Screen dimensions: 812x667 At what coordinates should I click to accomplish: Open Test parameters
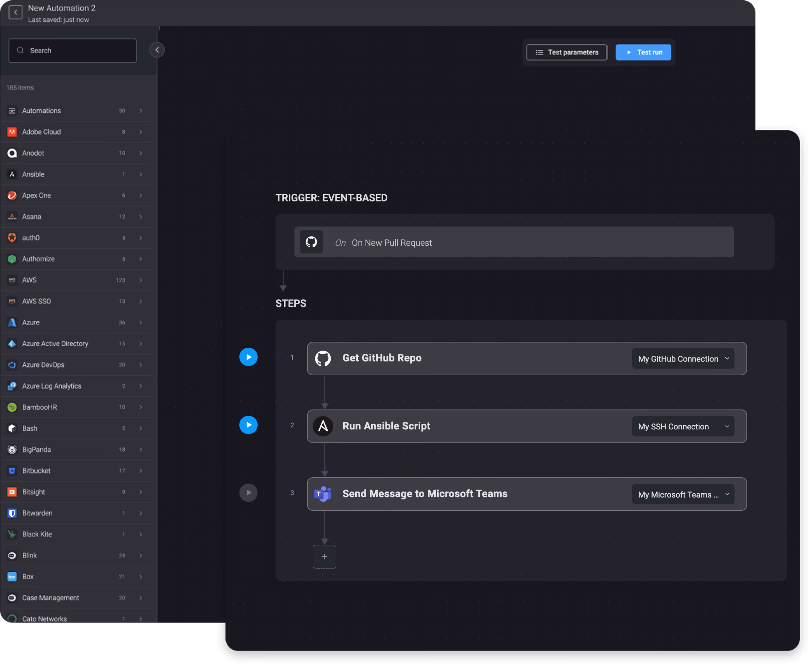567,52
